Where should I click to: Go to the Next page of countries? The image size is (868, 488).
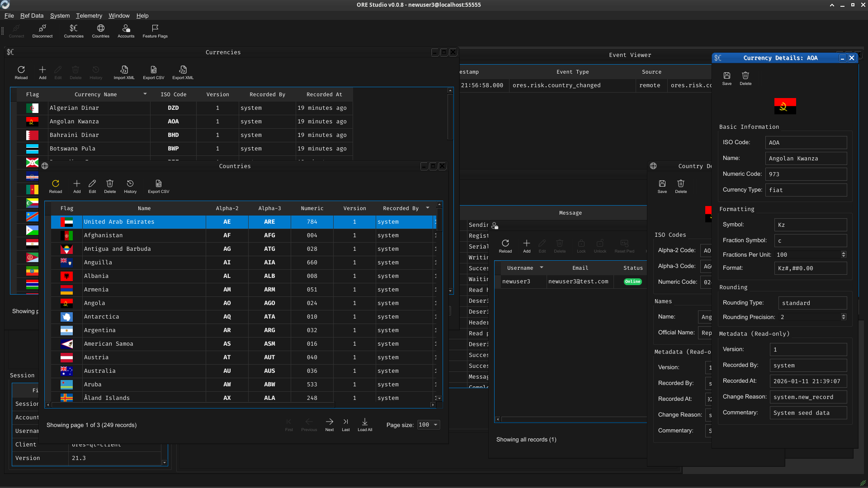[x=329, y=423]
